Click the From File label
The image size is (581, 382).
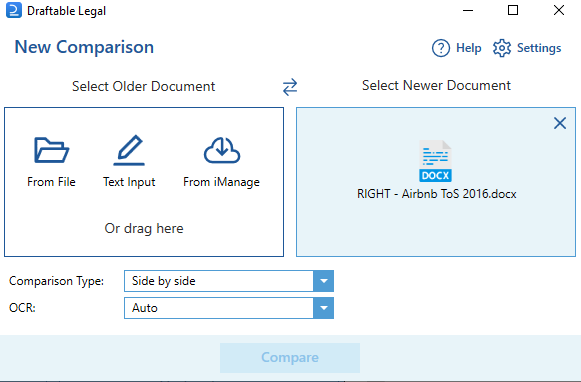[x=51, y=182]
